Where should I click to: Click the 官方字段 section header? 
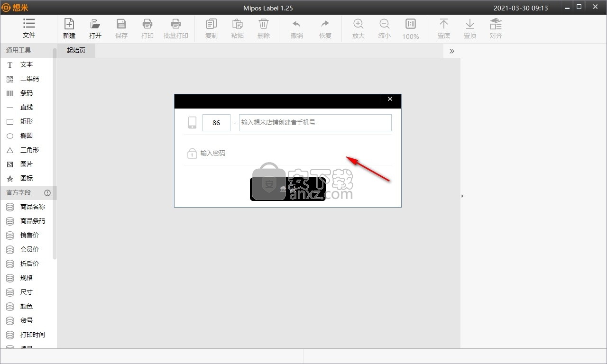tap(27, 193)
